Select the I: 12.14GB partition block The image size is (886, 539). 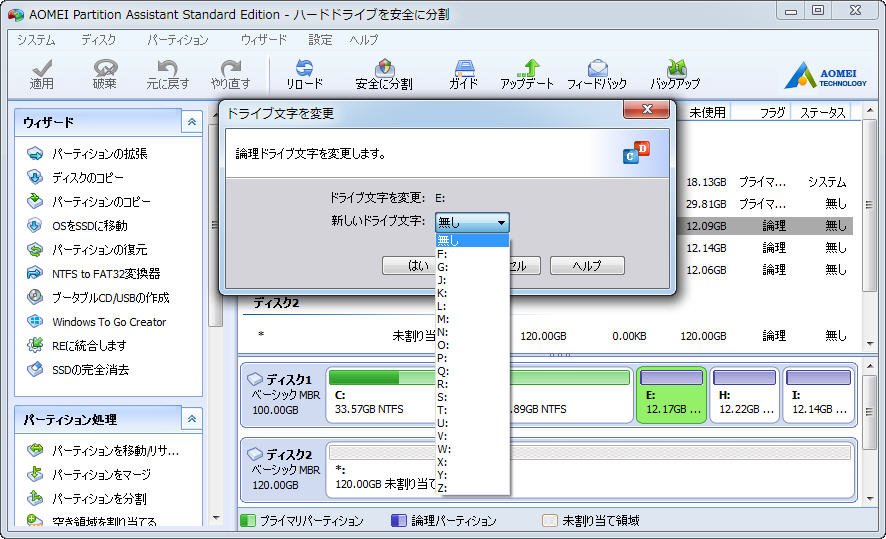pos(818,395)
